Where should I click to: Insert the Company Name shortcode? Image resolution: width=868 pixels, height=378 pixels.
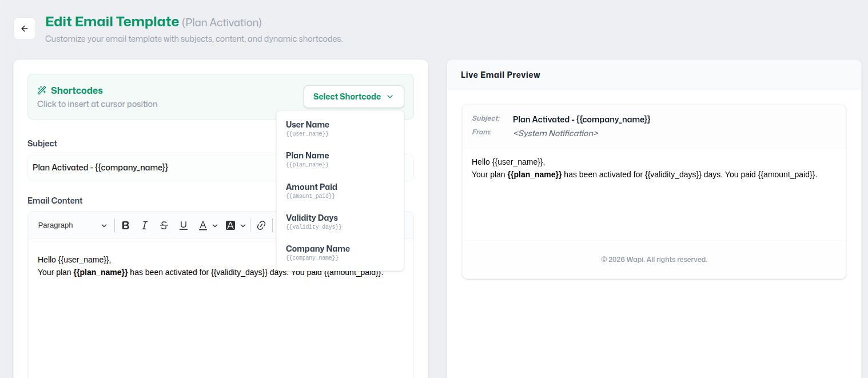tap(340, 253)
